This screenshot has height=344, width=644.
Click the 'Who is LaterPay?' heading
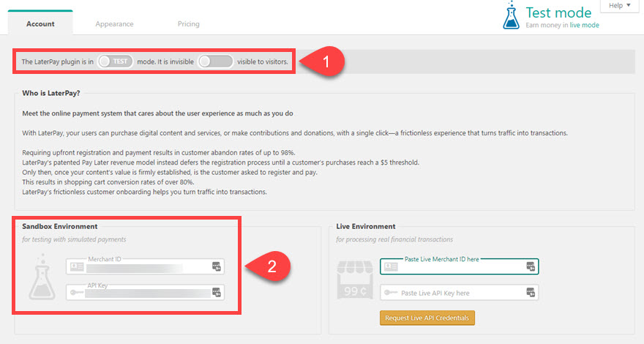coord(51,93)
